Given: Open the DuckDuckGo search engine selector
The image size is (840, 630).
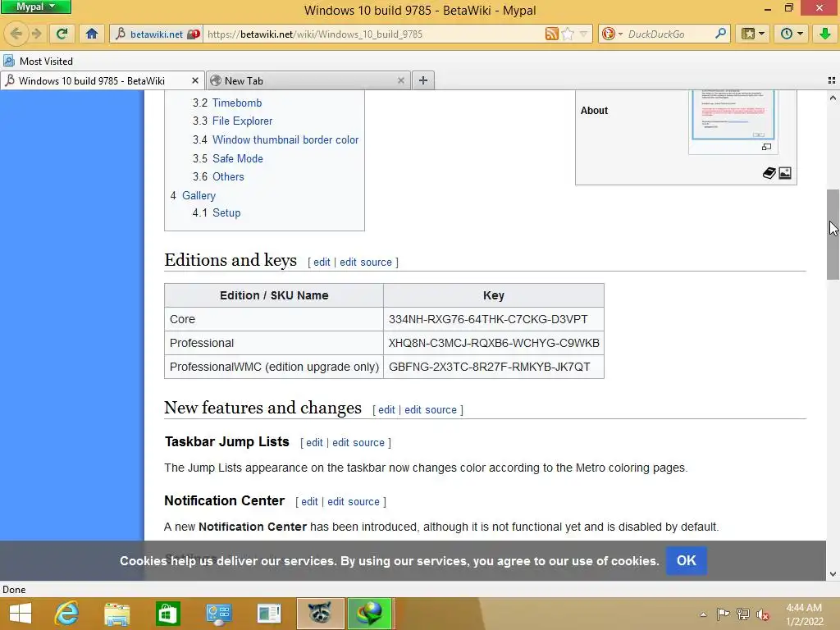Looking at the screenshot, I should (612, 34).
